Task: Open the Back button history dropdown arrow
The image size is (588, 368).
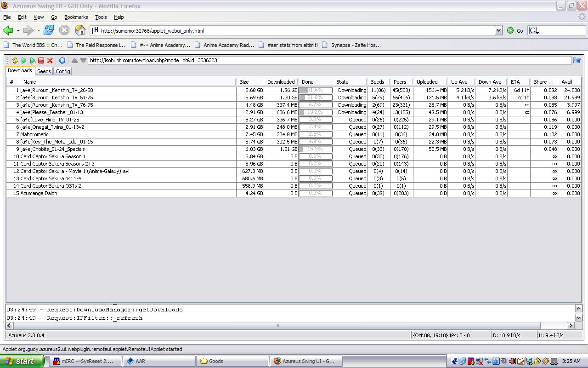Action: coord(18,31)
